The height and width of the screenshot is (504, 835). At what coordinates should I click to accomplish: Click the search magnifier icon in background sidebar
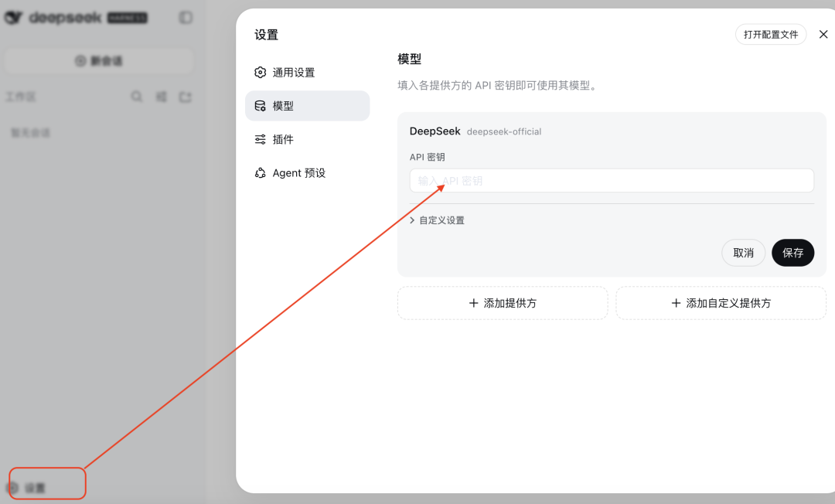137,97
